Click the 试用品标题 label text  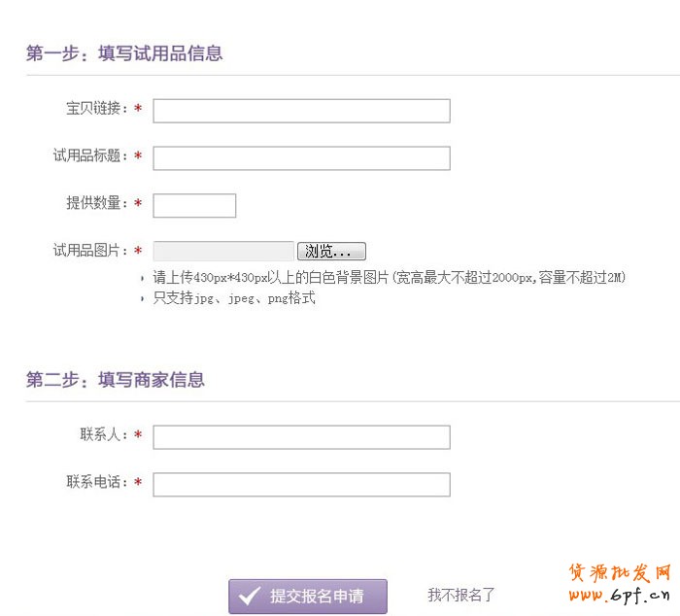[90, 155]
